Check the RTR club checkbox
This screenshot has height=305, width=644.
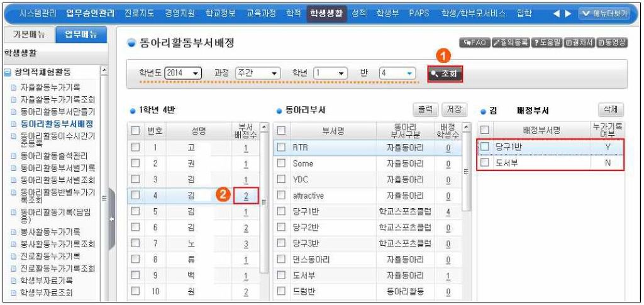point(281,148)
